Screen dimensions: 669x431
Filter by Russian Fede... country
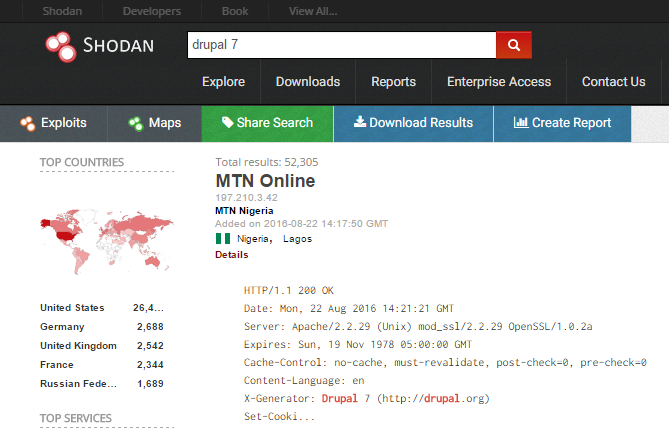(x=79, y=384)
